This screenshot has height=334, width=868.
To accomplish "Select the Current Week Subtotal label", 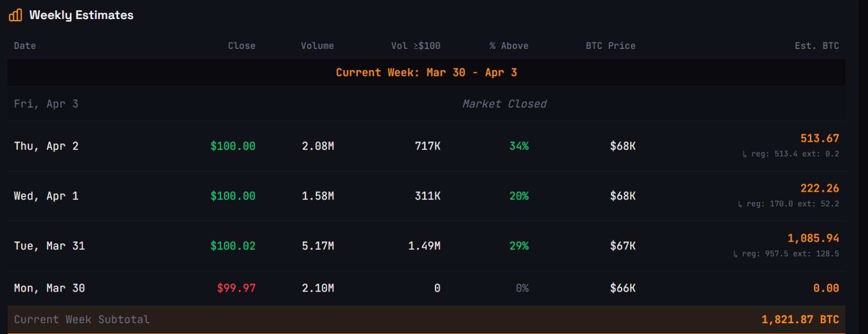I will (x=81, y=320).
